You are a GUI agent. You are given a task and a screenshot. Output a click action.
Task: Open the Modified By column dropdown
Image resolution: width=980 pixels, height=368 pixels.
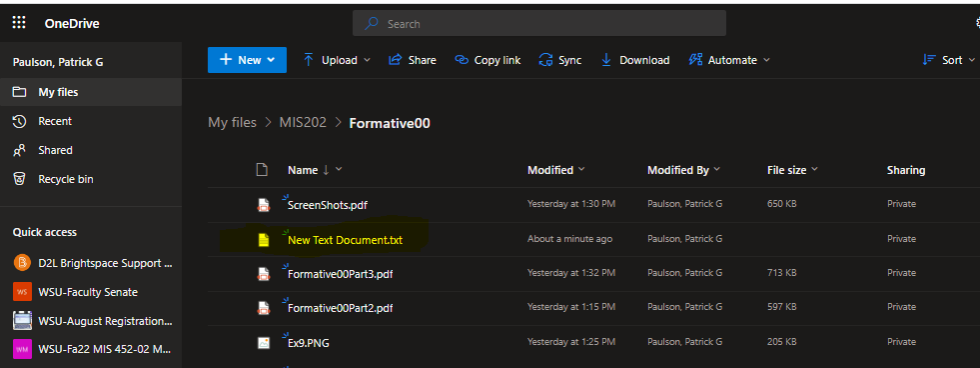[x=683, y=170]
